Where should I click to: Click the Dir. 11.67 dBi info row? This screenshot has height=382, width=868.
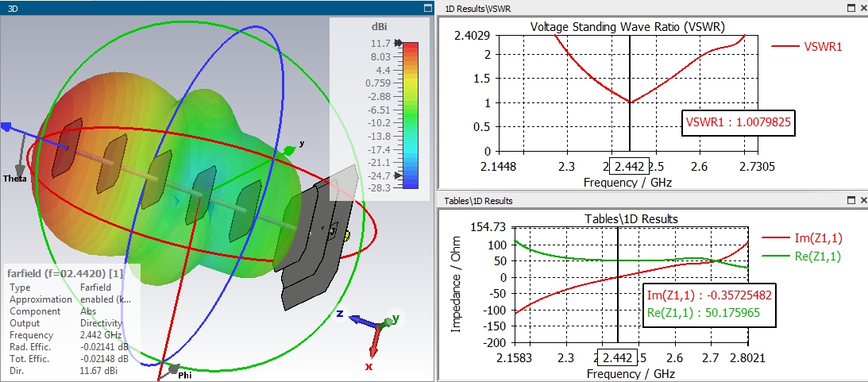(x=63, y=371)
